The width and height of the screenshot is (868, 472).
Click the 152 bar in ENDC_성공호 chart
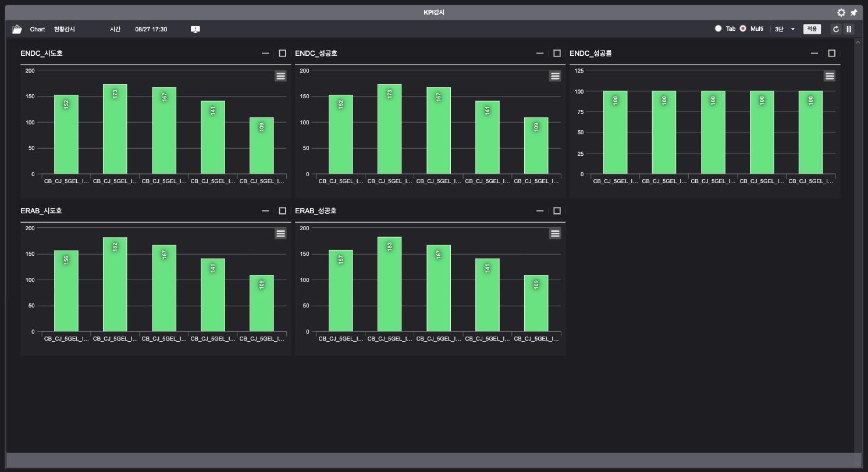[341, 134]
